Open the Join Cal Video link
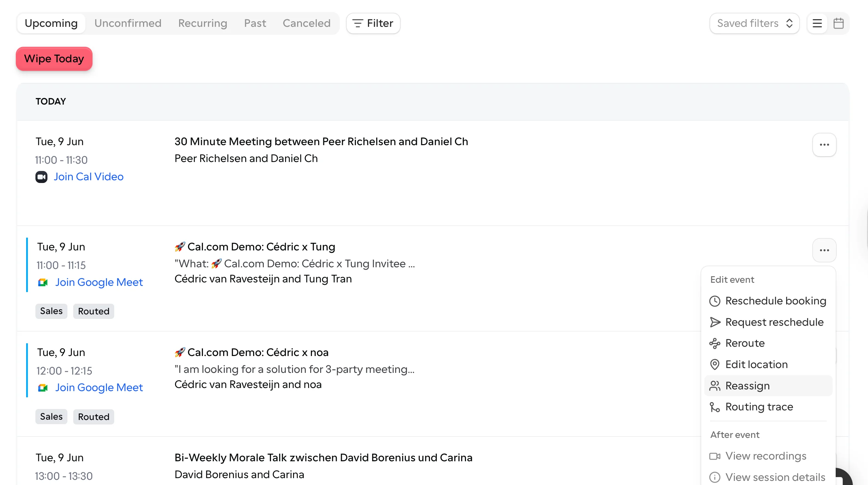The image size is (868, 485). (x=88, y=177)
